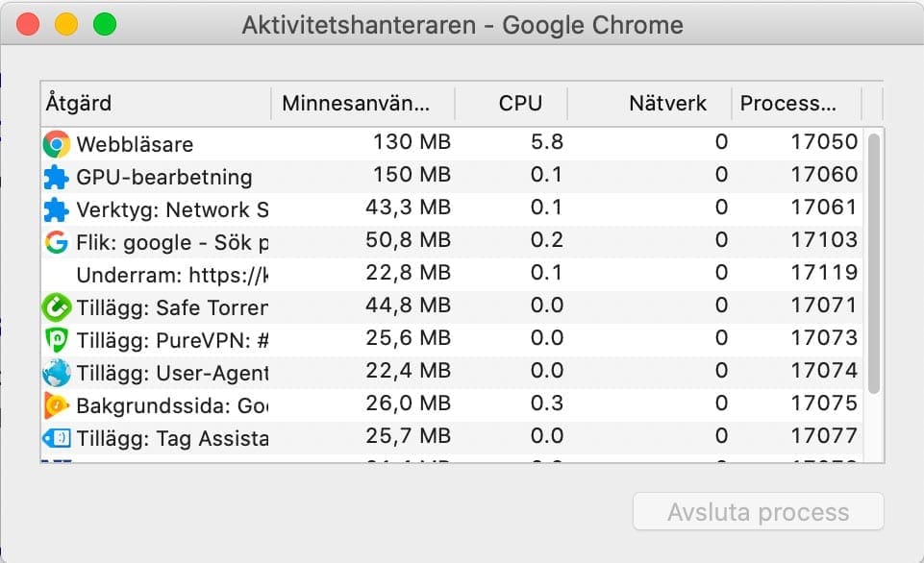Click the Chrome icon beside Webbläsare
The image size is (924, 563).
coord(57,144)
